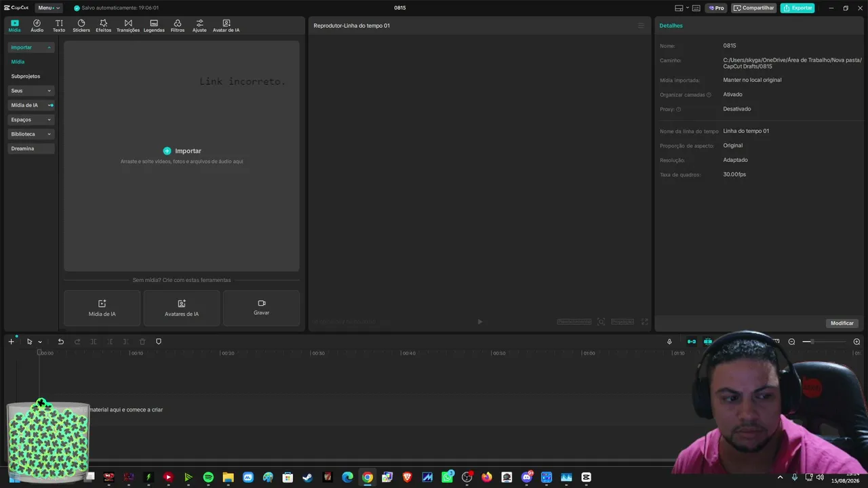Open the Avatares de IA tool card
Image resolution: width=868 pixels, height=488 pixels.
pos(182,308)
